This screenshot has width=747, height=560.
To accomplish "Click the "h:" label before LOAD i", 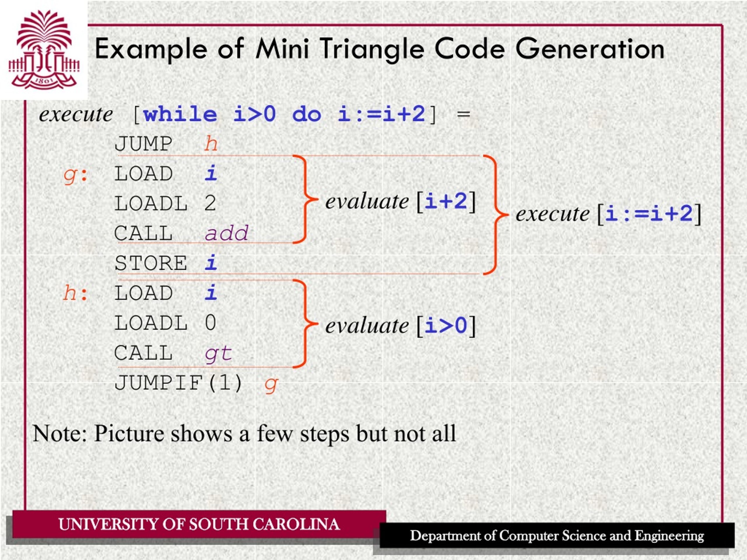I will click(x=76, y=293).
